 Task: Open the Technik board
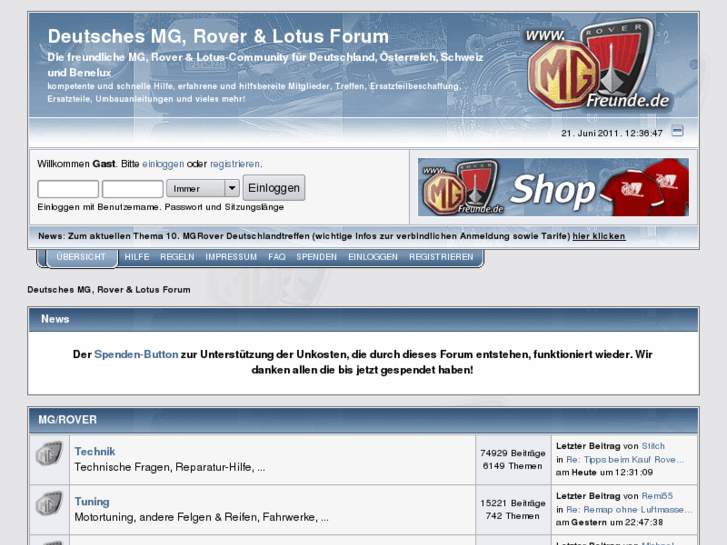click(95, 451)
